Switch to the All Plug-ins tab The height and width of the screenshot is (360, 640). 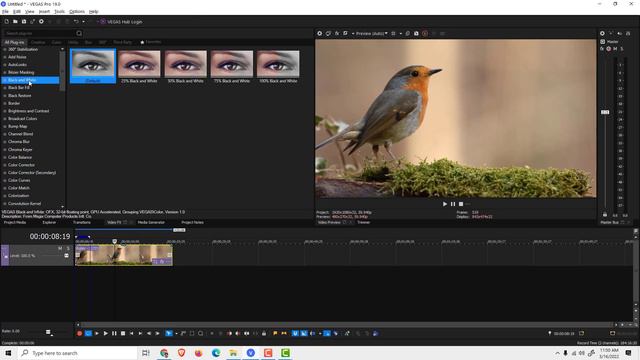point(14,42)
